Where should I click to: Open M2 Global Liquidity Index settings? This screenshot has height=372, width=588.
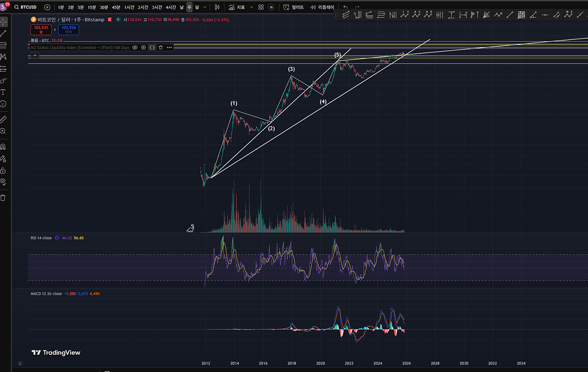pyautogui.click(x=143, y=47)
